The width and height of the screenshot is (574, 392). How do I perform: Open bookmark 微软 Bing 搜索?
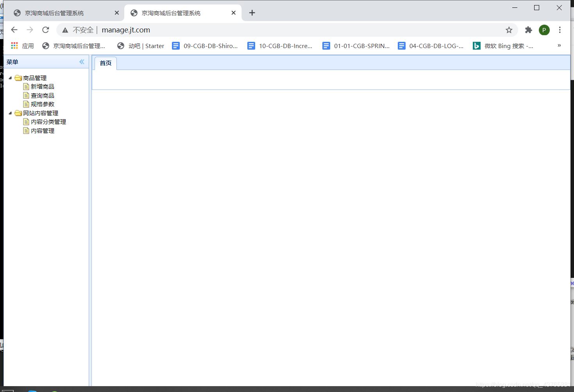[503, 46]
